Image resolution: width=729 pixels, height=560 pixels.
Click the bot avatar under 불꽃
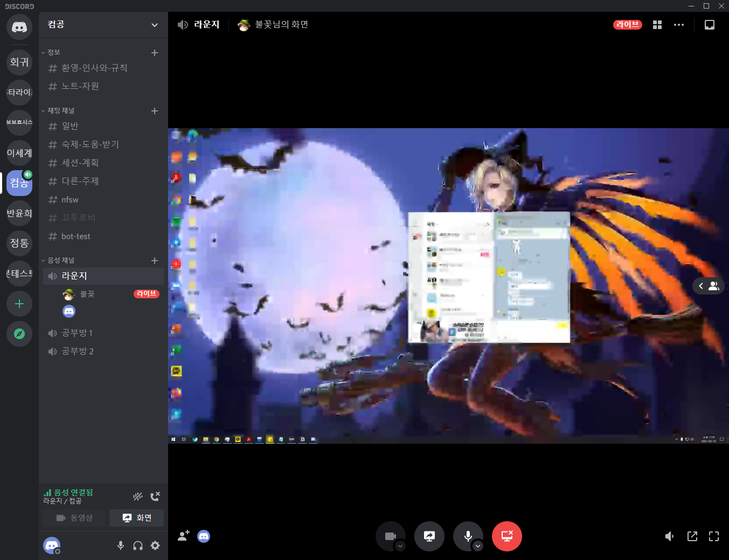(x=69, y=311)
